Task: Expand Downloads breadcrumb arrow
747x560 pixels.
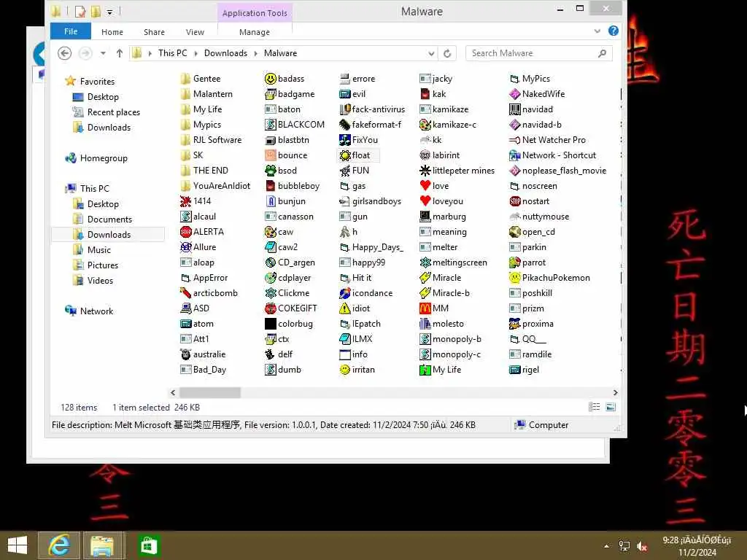Action: pos(256,53)
